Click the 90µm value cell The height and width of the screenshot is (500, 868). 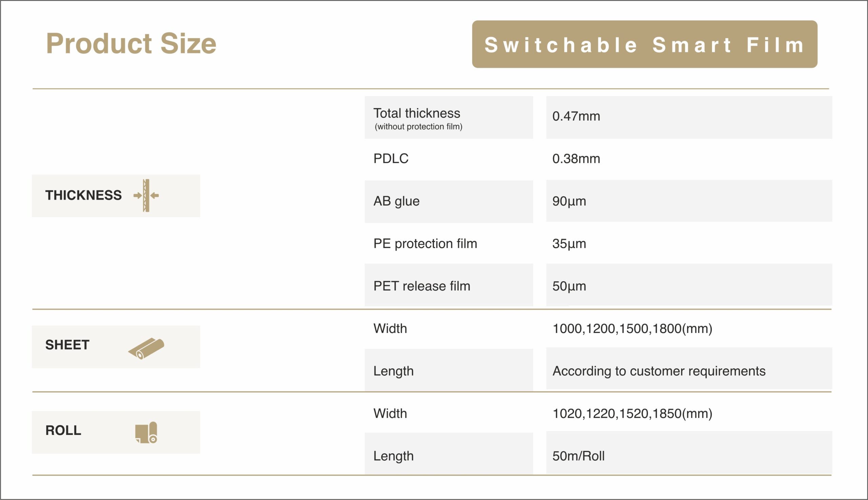pyautogui.click(x=689, y=201)
